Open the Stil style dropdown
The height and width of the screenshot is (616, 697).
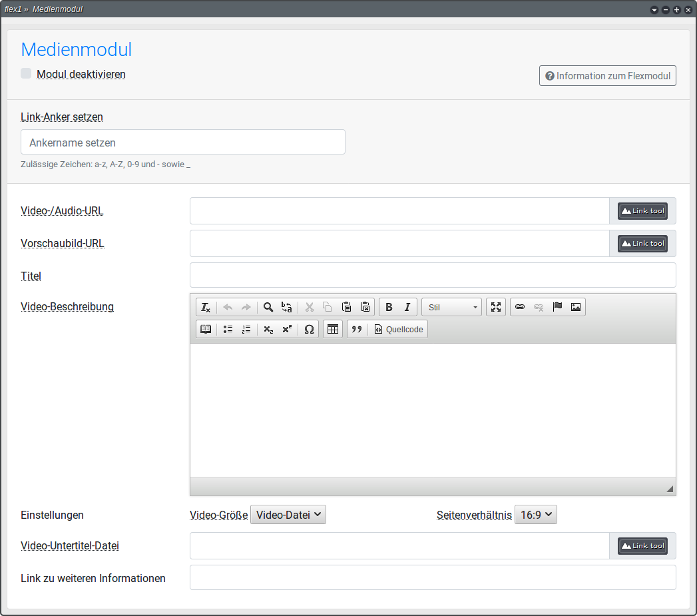tap(451, 307)
